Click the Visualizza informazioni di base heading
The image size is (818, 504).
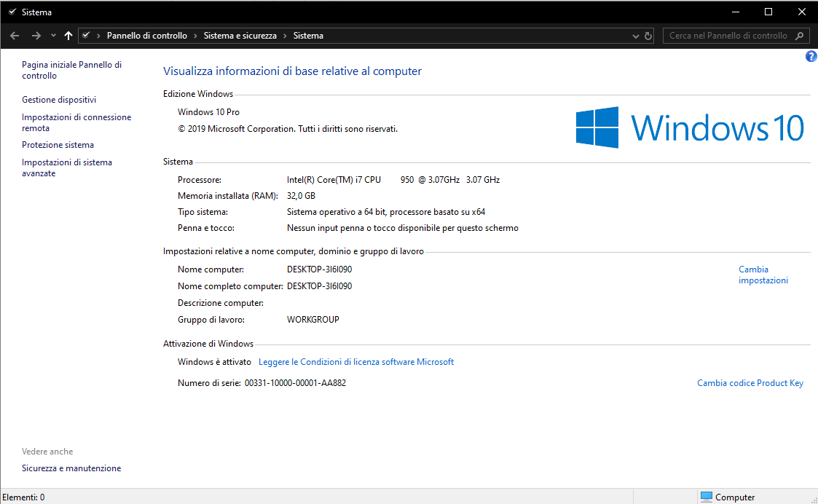(292, 71)
